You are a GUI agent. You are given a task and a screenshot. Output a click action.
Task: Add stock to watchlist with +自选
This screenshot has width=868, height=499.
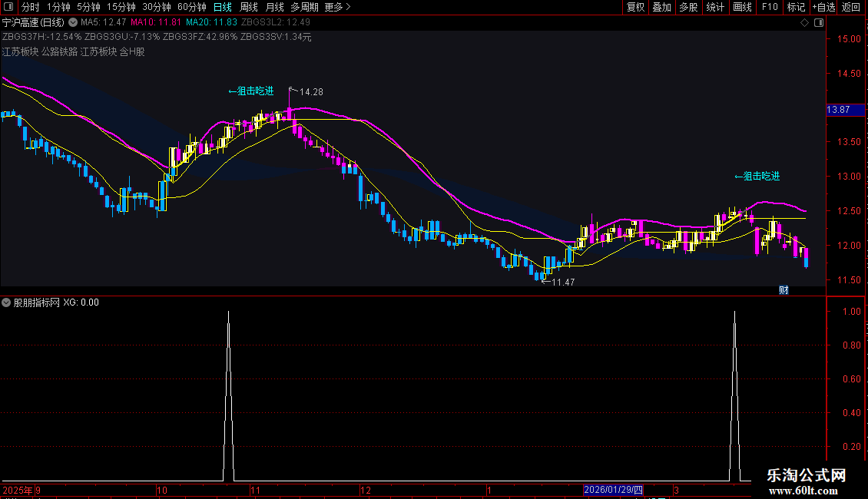[x=823, y=7]
